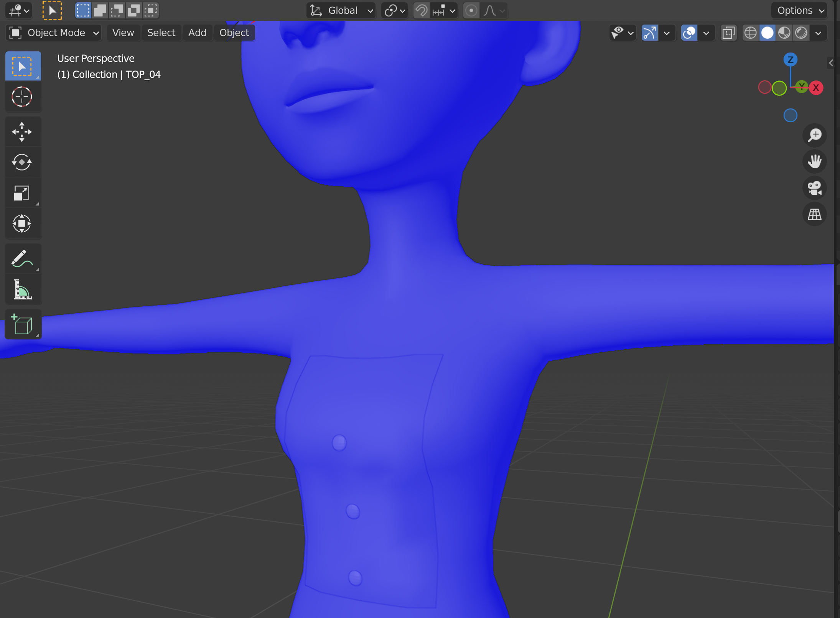Image resolution: width=840 pixels, height=618 pixels.
Task: Toggle the camera view icon
Action: [814, 188]
